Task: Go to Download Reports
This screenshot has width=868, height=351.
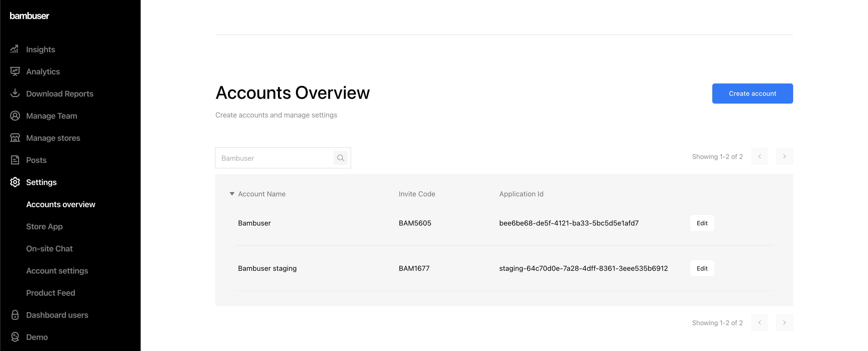Action: tap(60, 94)
